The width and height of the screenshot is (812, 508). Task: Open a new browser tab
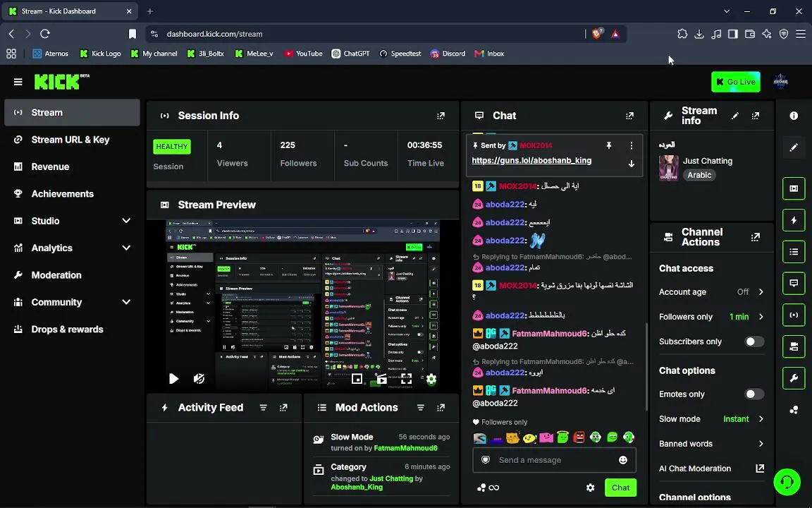click(149, 11)
